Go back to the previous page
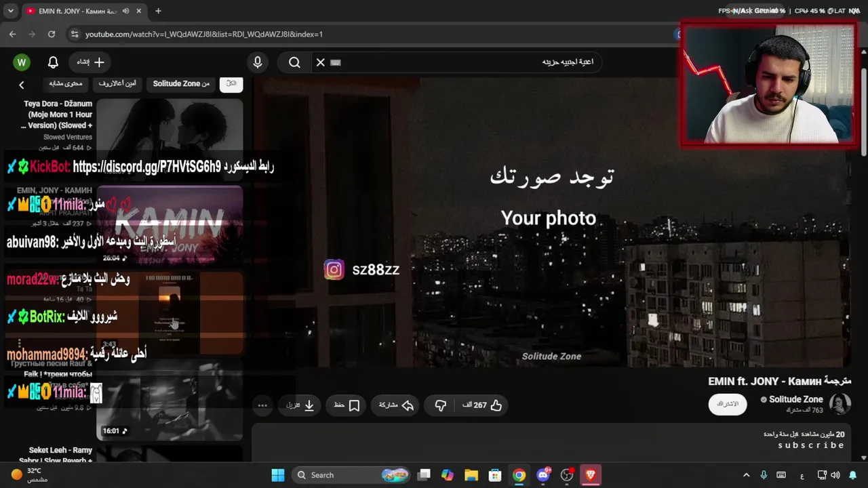The image size is (868, 488). point(12,34)
